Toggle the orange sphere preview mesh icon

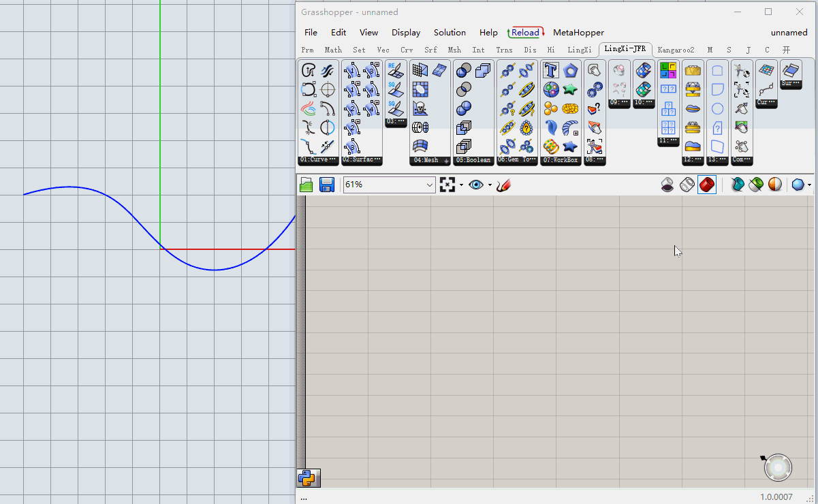click(775, 185)
